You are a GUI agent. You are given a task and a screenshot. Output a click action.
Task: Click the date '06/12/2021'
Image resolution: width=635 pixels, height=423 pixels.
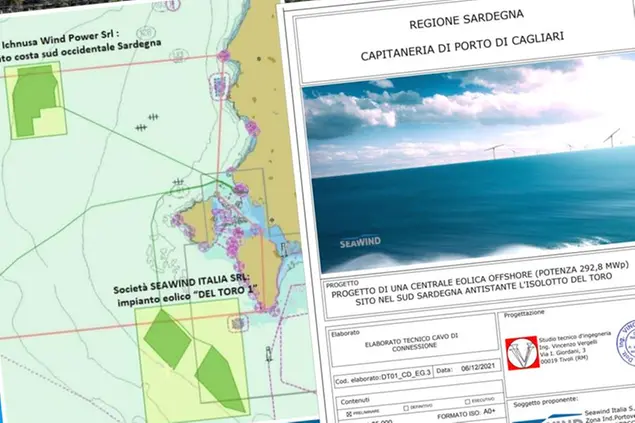(478, 368)
